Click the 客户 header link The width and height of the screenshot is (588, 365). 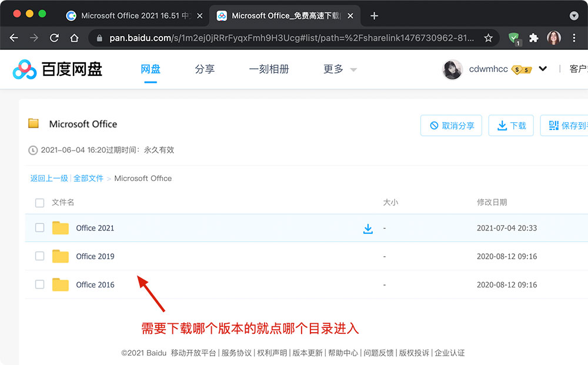click(578, 69)
